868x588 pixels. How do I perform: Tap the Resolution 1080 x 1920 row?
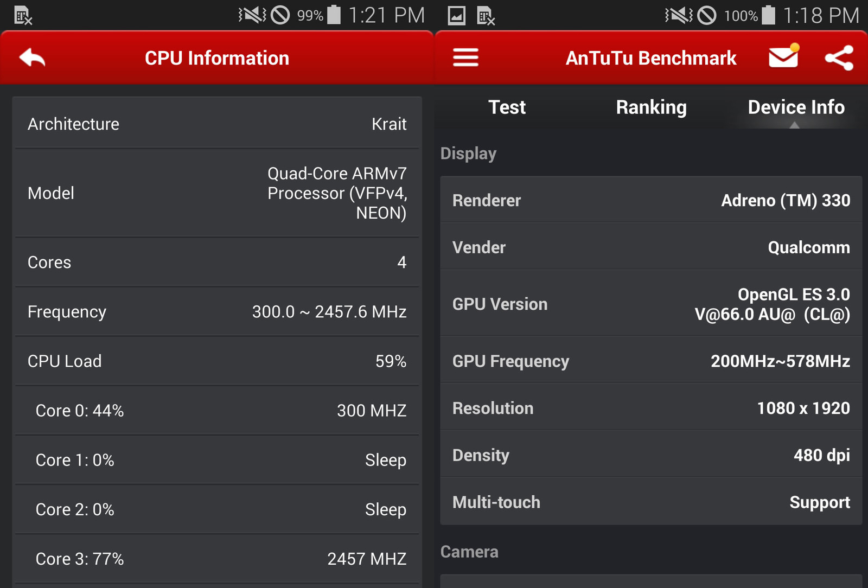pyautogui.click(x=651, y=408)
